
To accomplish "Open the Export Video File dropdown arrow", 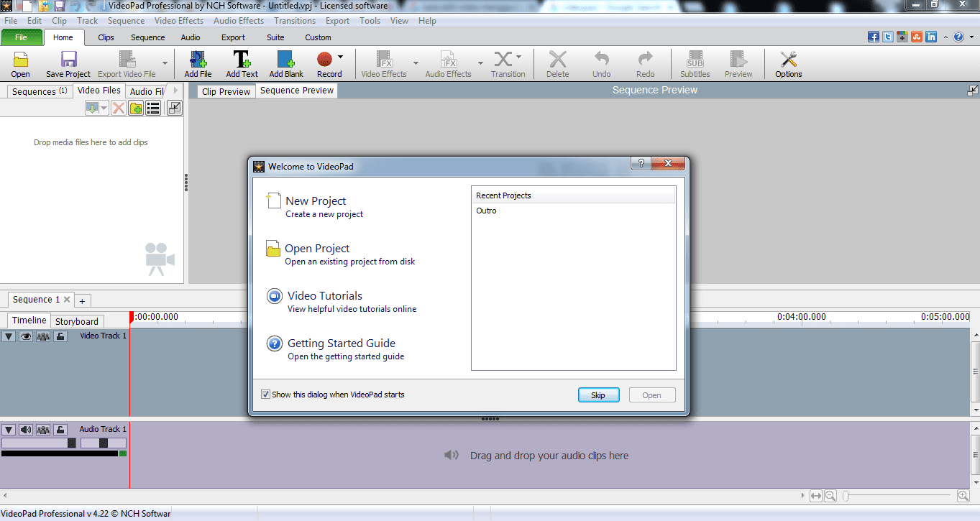I will 165,63.
